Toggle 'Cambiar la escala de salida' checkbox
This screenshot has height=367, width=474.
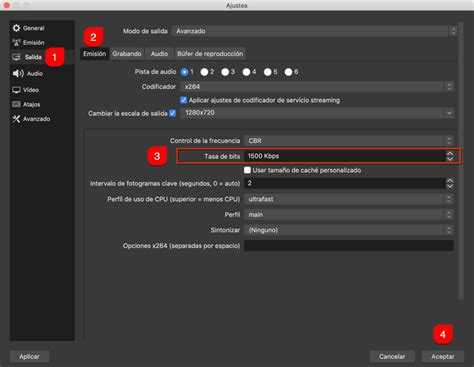click(x=172, y=113)
